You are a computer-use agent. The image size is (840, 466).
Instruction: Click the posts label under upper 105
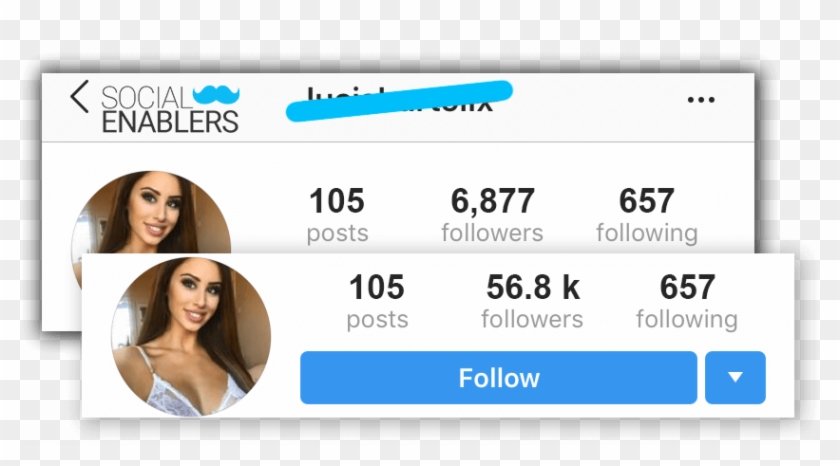[338, 234]
